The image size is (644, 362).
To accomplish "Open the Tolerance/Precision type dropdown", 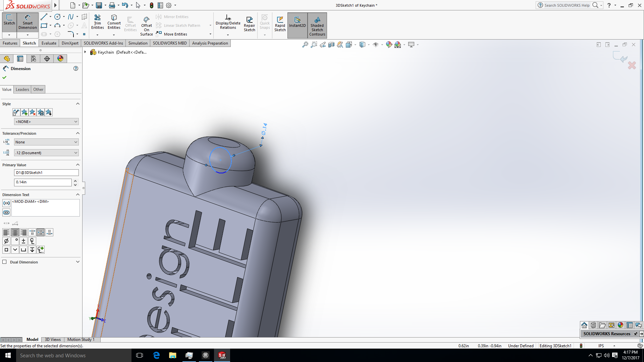I will pos(46,142).
